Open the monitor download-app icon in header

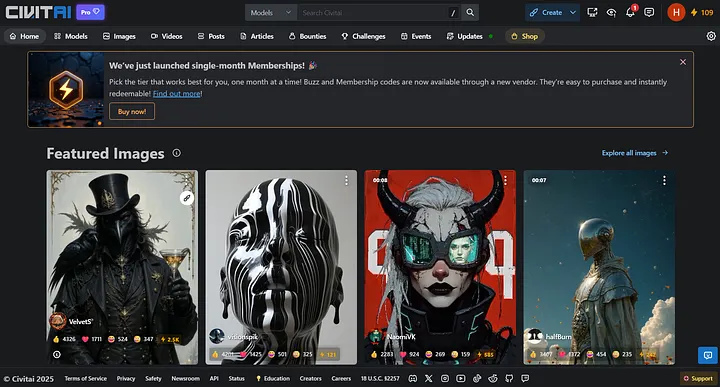tap(592, 12)
